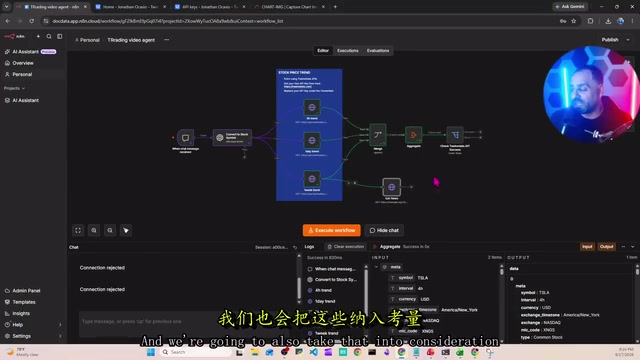Click the tidy up nodes icon

(126, 231)
